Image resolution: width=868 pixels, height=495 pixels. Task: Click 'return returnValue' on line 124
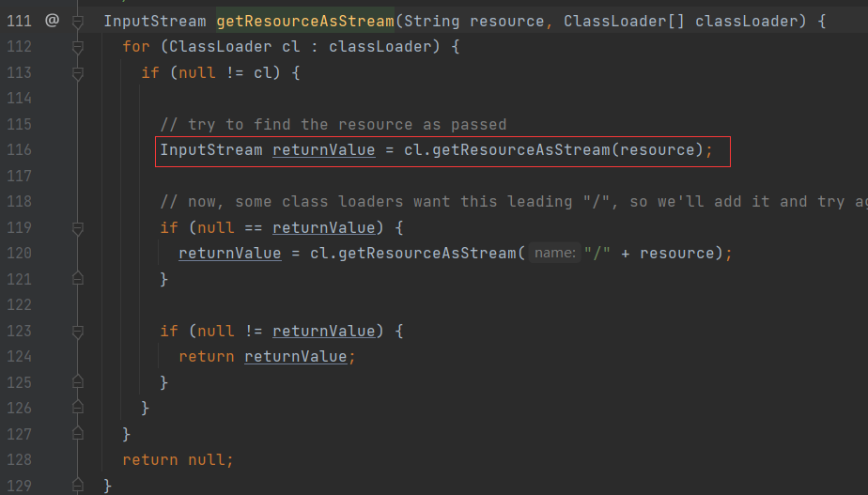267,357
